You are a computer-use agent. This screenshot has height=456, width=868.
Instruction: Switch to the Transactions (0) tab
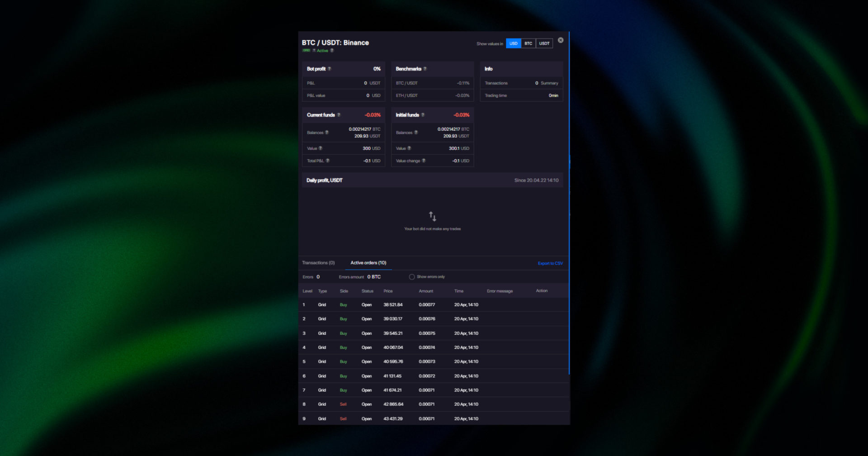coord(318,263)
